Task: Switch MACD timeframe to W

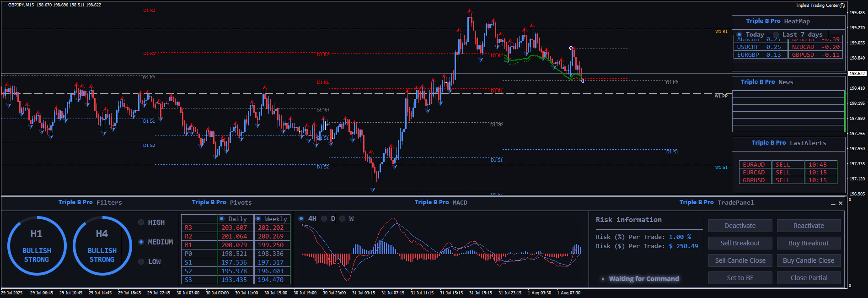Action: [342, 219]
